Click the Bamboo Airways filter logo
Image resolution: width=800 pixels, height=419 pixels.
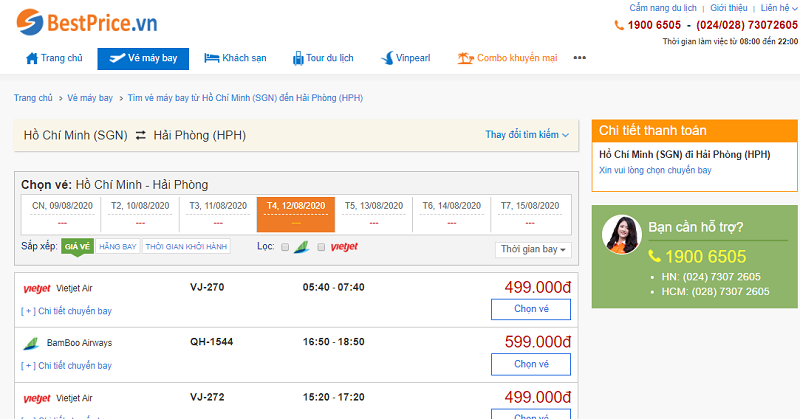coord(302,247)
